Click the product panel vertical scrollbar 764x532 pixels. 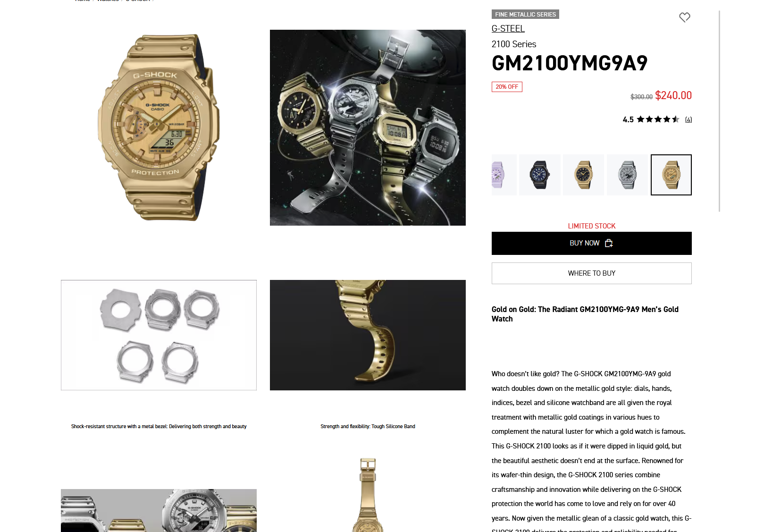point(719,111)
